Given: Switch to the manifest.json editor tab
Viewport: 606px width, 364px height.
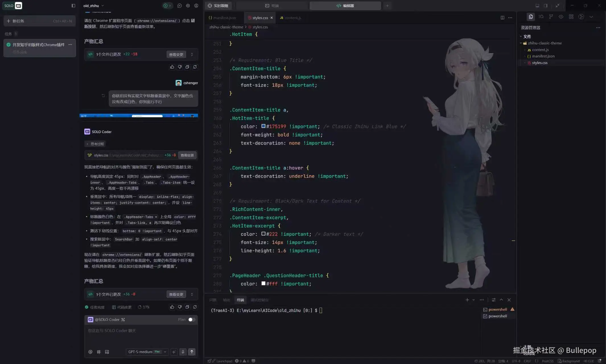Looking at the screenshot, I should click(224, 18).
